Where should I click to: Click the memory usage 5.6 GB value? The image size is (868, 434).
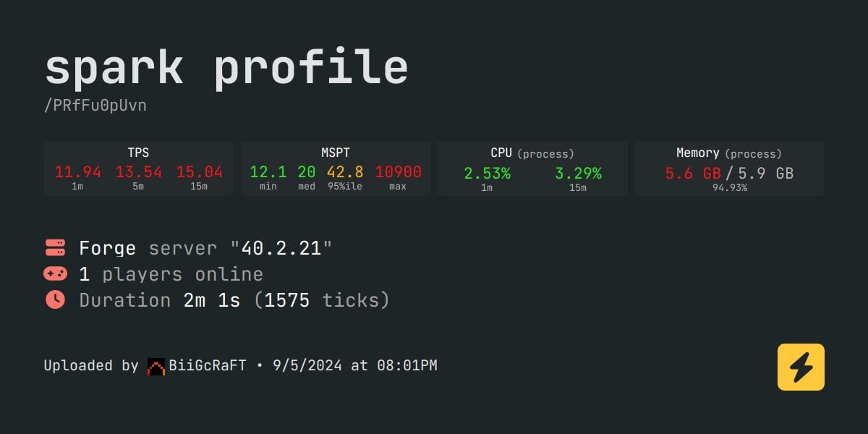point(692,174)
